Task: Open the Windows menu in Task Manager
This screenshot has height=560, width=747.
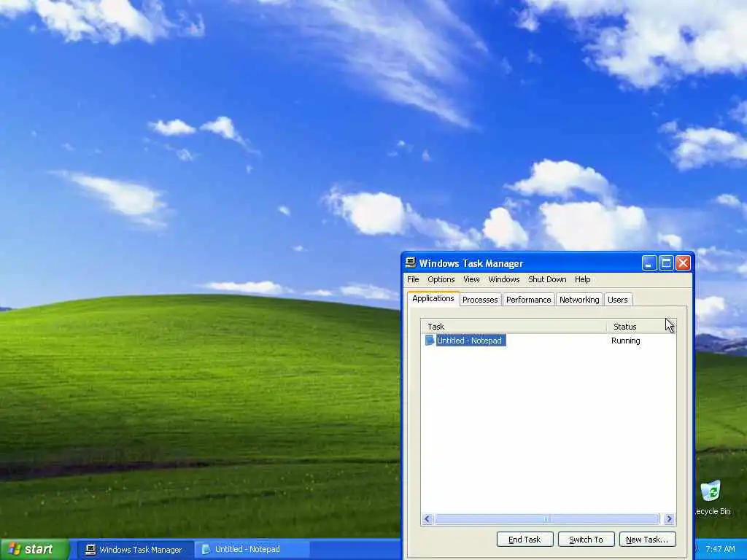Action: (503, 279)
